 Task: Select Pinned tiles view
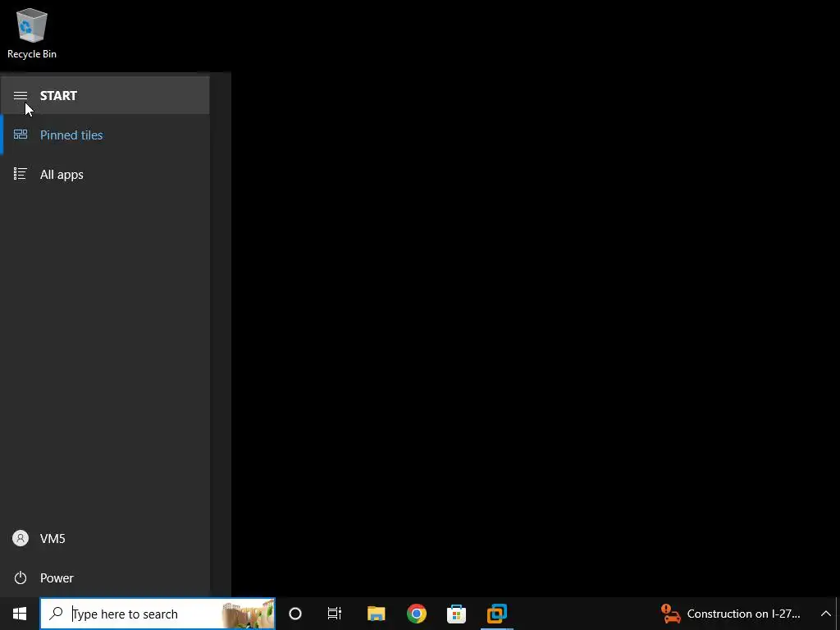click(x=105, y=135)
